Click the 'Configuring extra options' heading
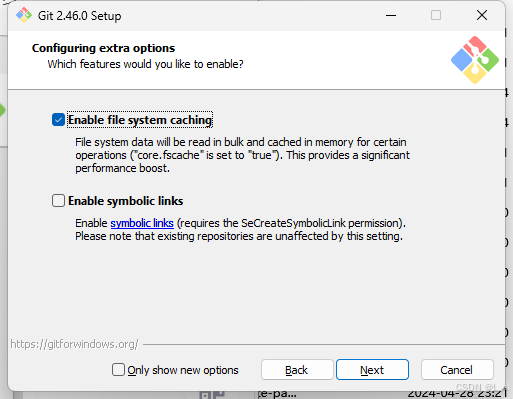Image resolution: width=513 pixels, height=399 pixels. coord(103,48)
